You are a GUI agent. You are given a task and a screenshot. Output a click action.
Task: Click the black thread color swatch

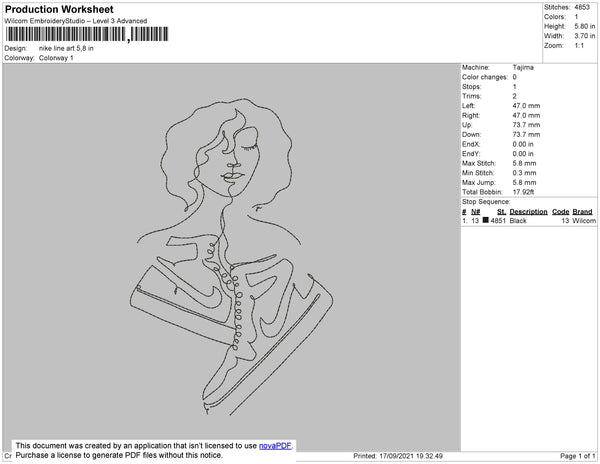(x=486, y=220)
